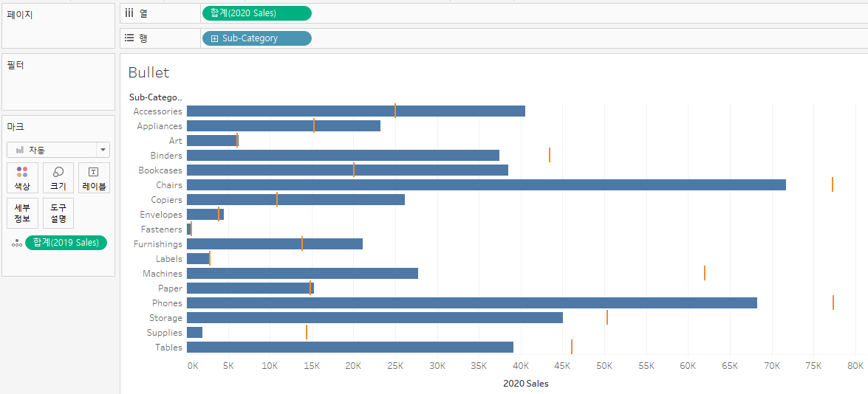The image size is (868, 394).
Task: Select the 합계(2019 Sales) detail pill
Action: [x=66, y=242]
